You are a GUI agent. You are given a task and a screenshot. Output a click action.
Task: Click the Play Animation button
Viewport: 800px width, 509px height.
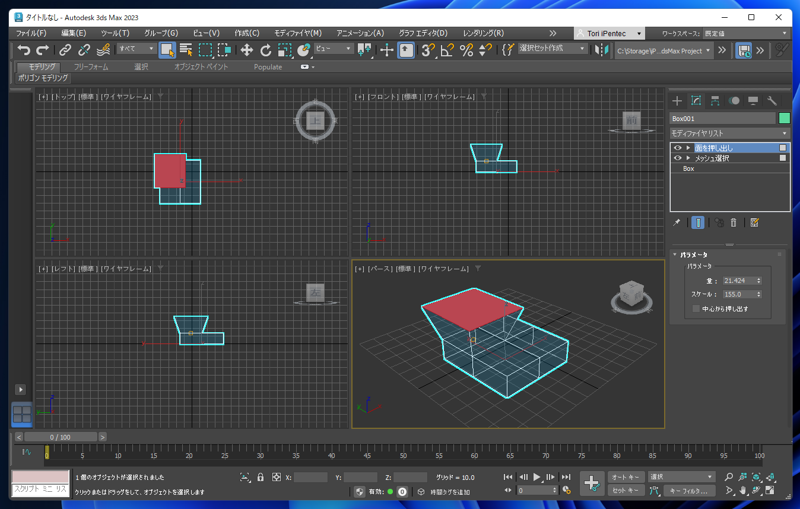[537, 477]
